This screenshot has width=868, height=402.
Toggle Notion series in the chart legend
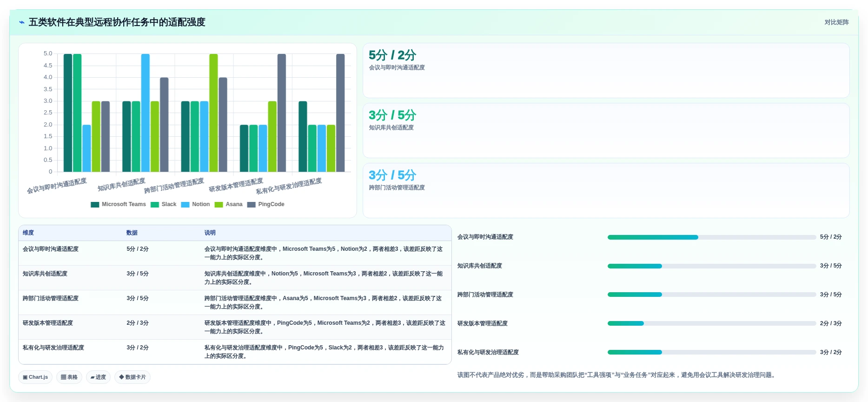[x=195, y=204]
